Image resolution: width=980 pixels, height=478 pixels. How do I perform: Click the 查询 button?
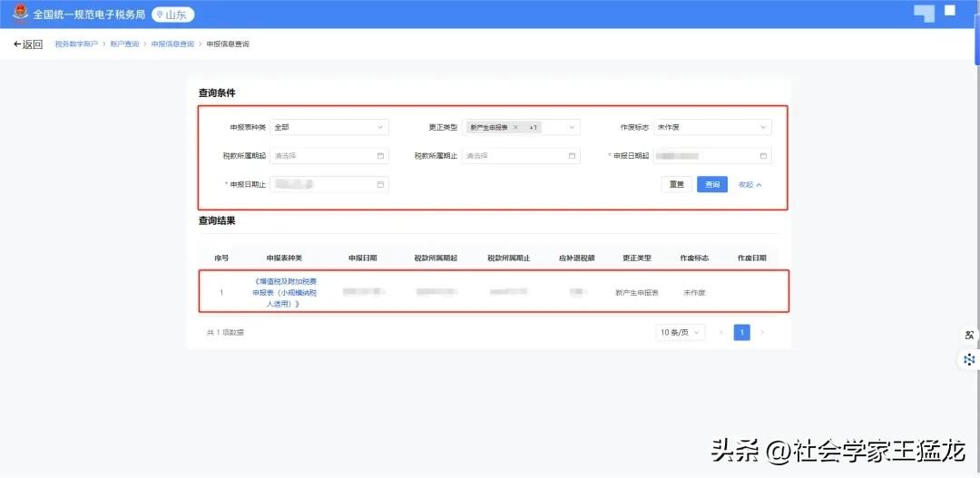[x=712, y=184]
